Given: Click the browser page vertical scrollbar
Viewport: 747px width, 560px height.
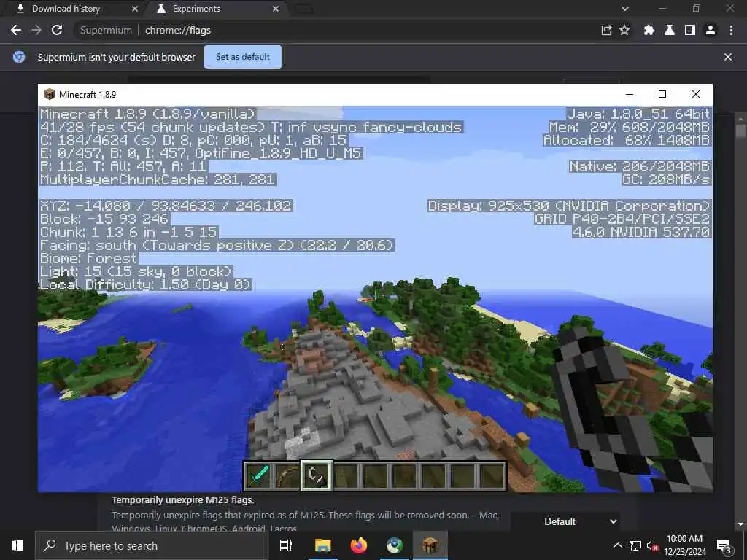Looking at the screenshot, I should (740, 319).
